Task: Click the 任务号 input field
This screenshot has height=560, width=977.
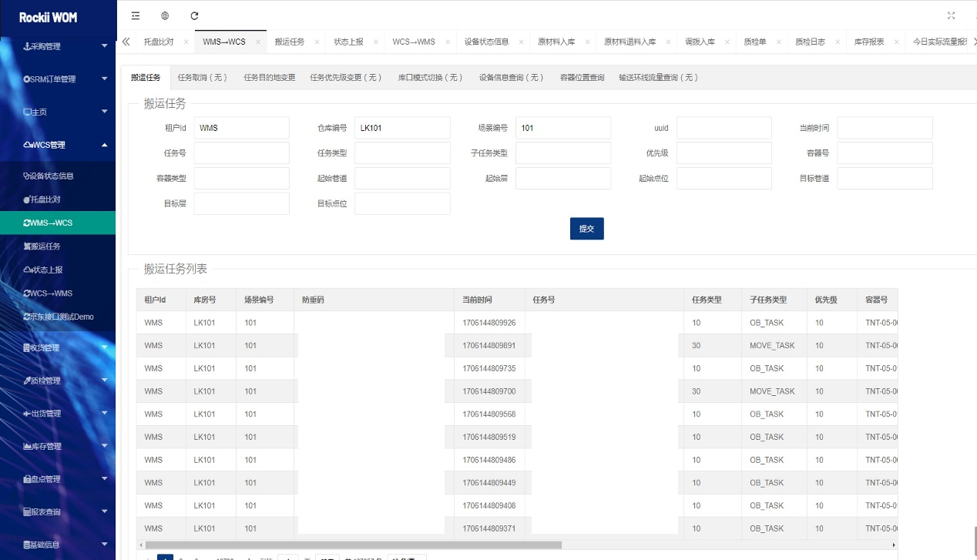Action: tap(241, 153)
